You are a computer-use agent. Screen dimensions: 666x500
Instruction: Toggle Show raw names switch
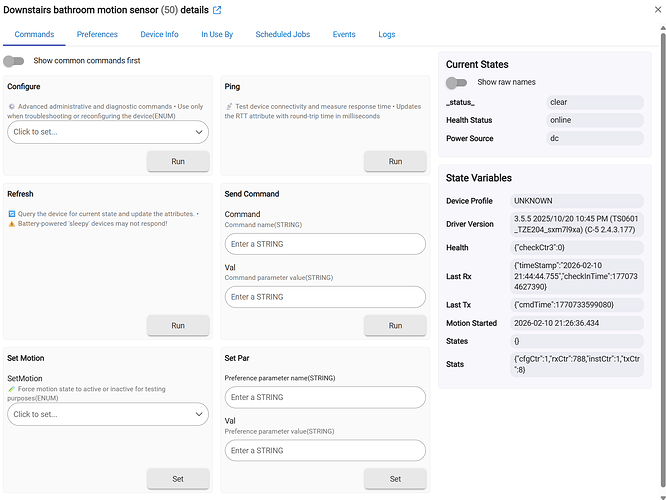[x=457, y=82]
